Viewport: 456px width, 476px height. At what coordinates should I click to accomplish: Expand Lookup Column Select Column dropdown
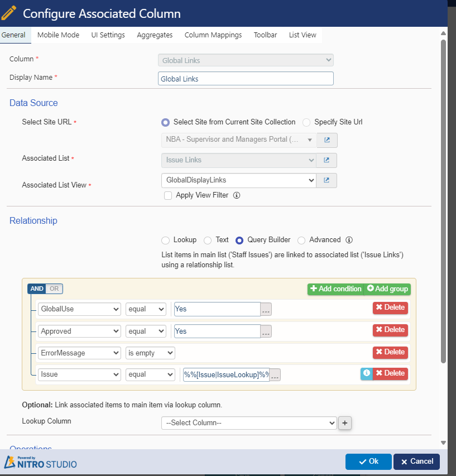pyautogui.click(x=249, y=423)
